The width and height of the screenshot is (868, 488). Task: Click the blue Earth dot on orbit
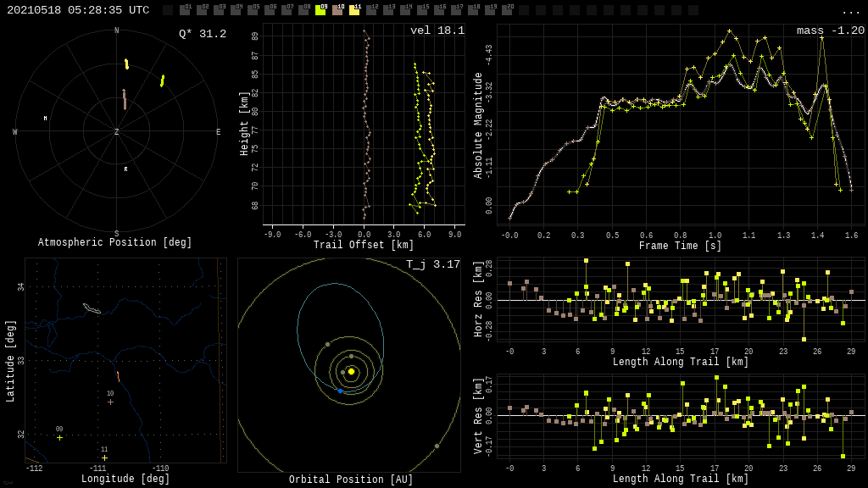340,391
